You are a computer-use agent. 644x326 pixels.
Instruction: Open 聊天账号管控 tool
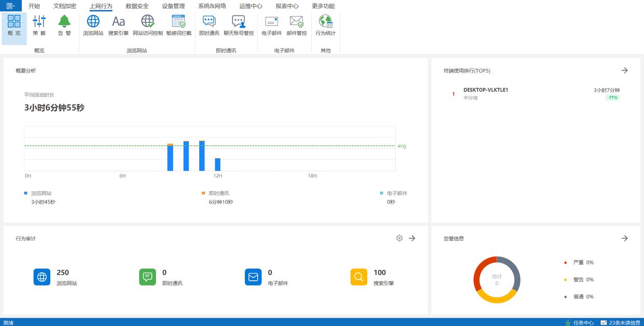[239, 25]
